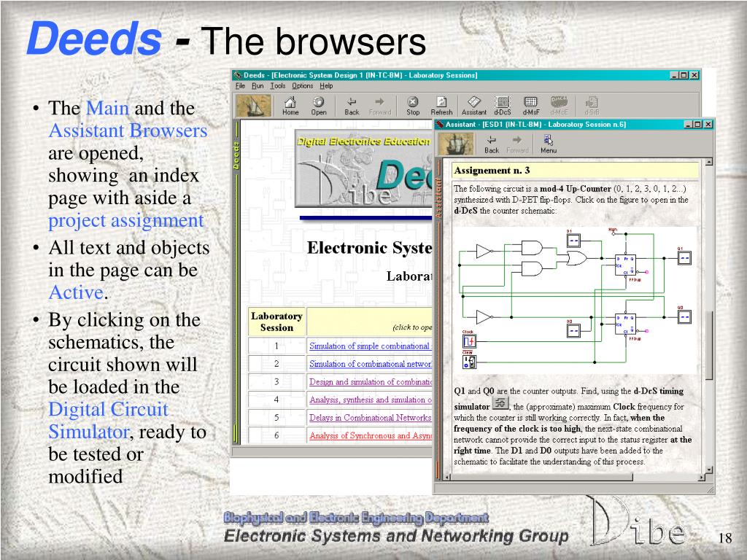The image size is (747, 560).
Task: Click the Refresh toolbar icon
Action: click(x=441, y=105)
